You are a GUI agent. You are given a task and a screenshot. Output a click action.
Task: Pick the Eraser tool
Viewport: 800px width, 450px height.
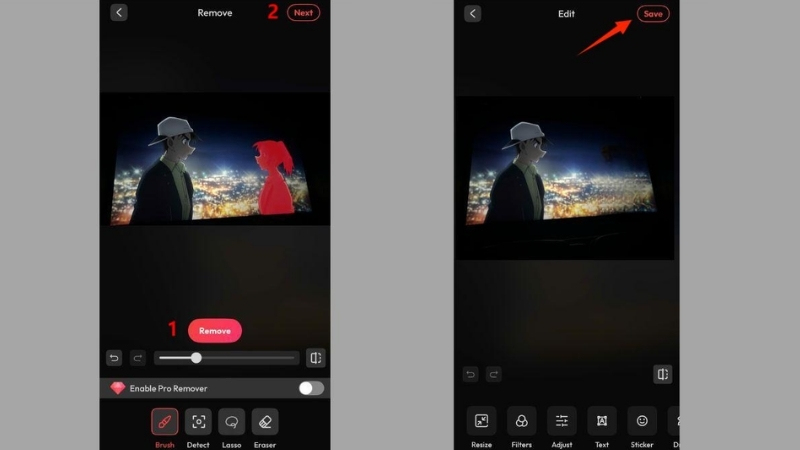point(265,421)
